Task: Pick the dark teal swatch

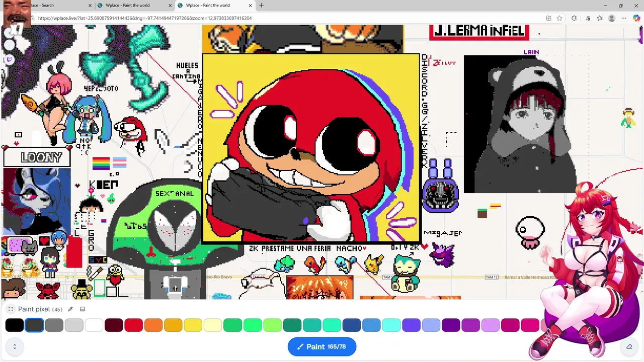Action: tap(292, 325)
